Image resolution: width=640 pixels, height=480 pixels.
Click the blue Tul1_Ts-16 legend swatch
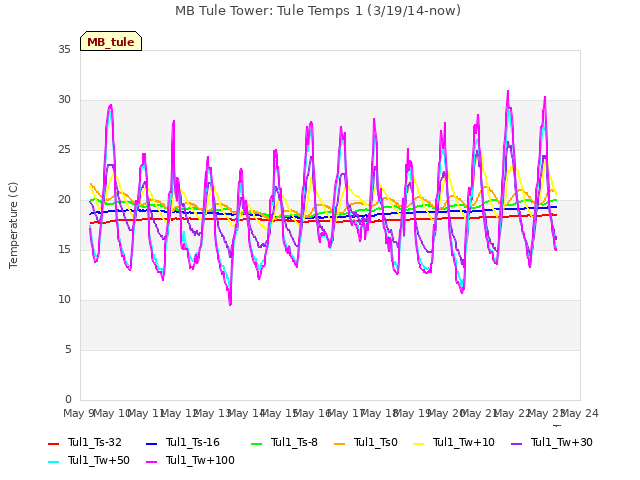[151, 443]
